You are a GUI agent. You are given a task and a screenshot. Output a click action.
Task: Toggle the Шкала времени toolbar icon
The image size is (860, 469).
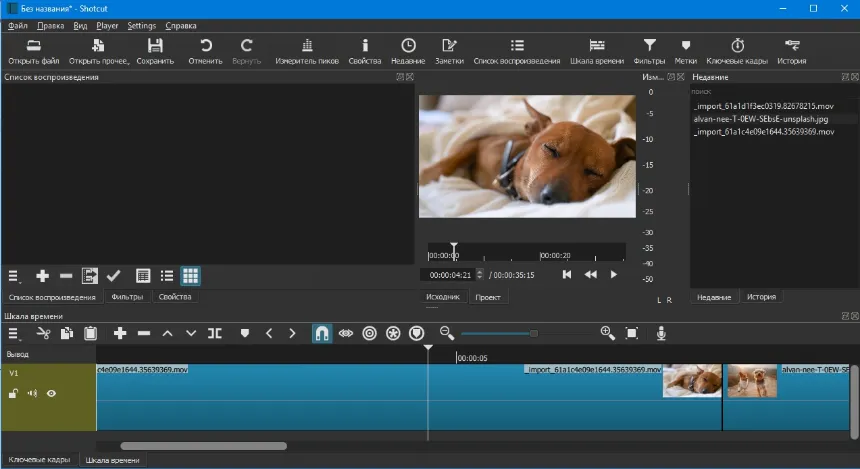[x=597, y=52]
